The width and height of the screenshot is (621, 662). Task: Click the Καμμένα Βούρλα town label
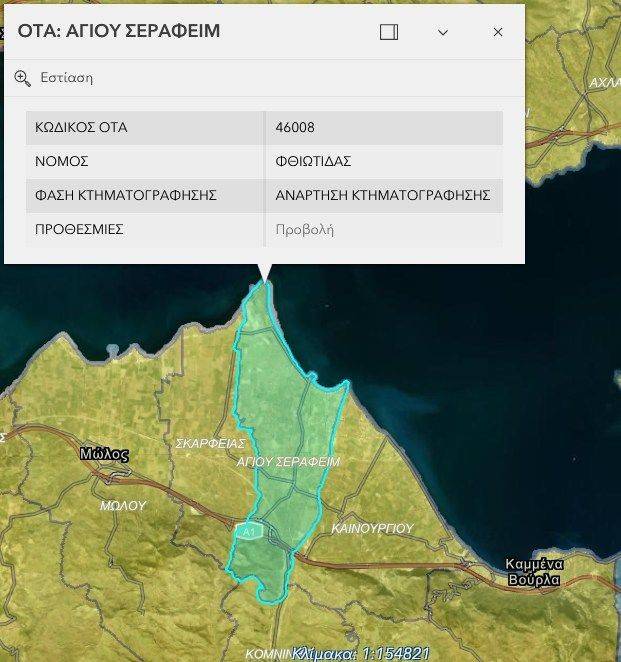pos(535,571)
